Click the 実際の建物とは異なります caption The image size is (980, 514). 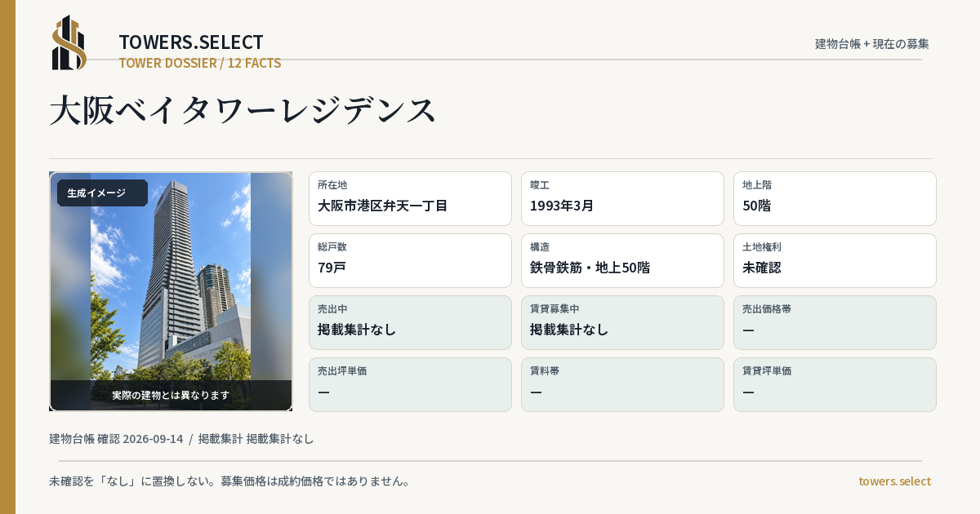coord(171,395)
